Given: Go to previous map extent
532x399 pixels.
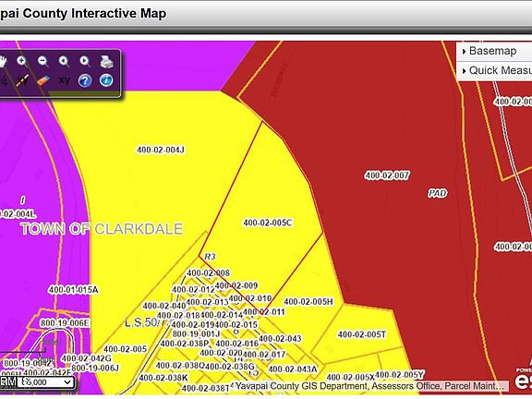Looking at the screenshot, I should (x=64, y=62).
